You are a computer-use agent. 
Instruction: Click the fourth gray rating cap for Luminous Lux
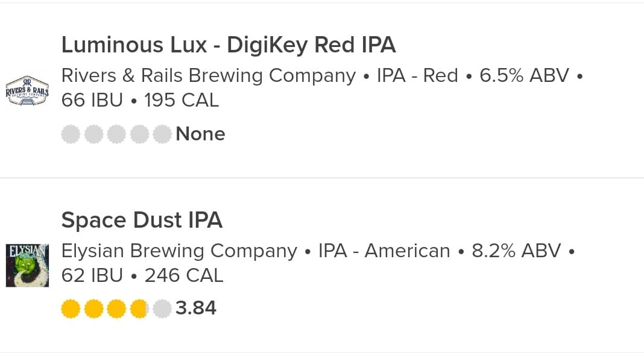point(140,134)
